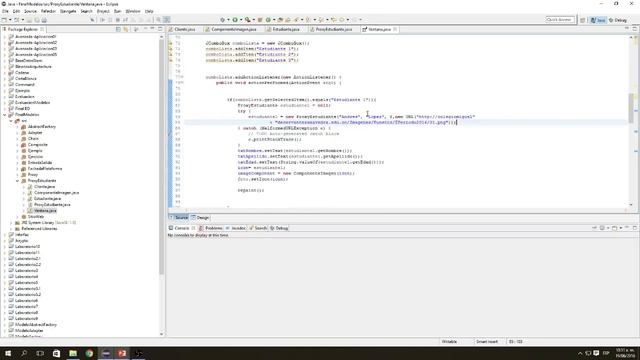
Task: Click Collapse All in Package Explorer
Action: pos(118,29)
